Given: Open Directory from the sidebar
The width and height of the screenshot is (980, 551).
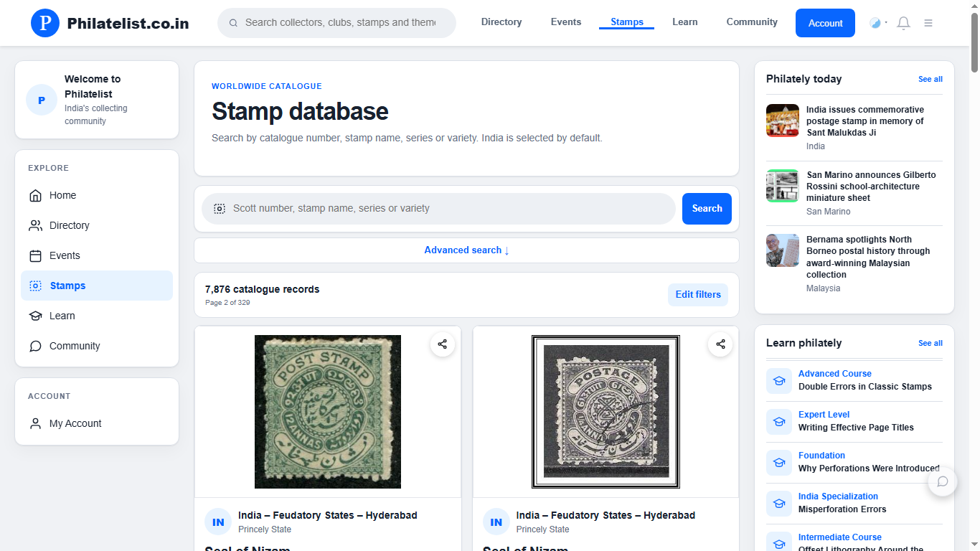Looking at the screenshot, I should (x=97, y=225).
